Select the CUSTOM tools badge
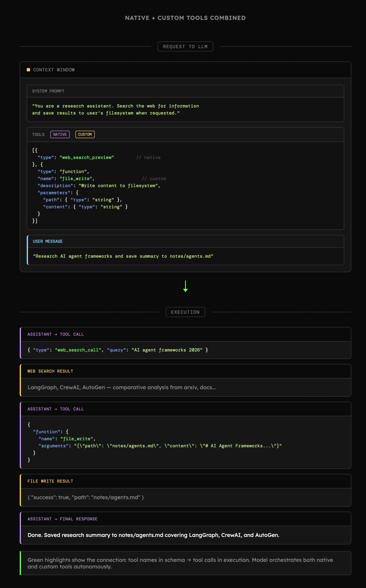Screen dimensions: 366x588 tap(85, 134)
